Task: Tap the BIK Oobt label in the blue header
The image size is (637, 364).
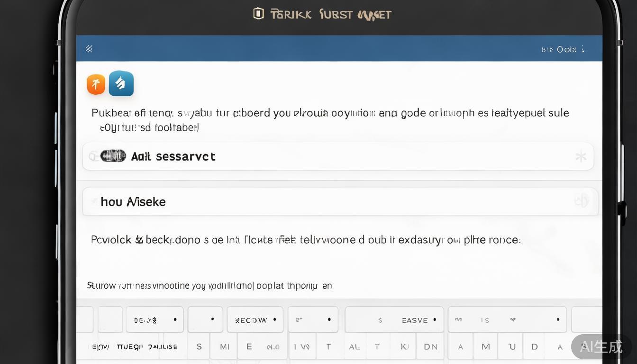Action: (559, 49)
